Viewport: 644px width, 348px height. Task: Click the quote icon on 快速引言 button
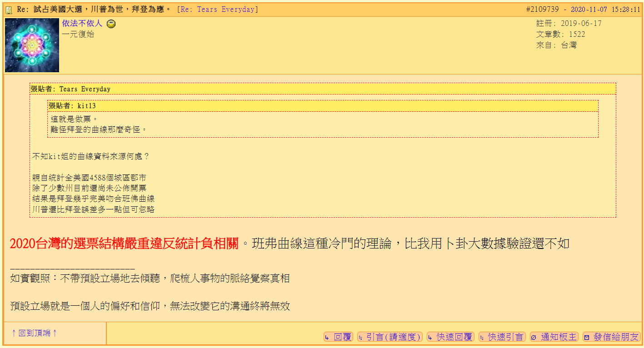483,337
